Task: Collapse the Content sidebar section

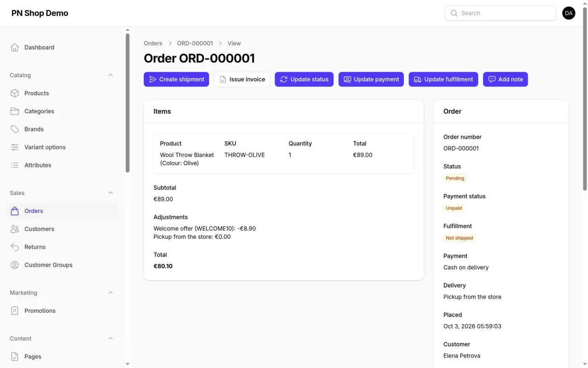Action: coord(111,339)
